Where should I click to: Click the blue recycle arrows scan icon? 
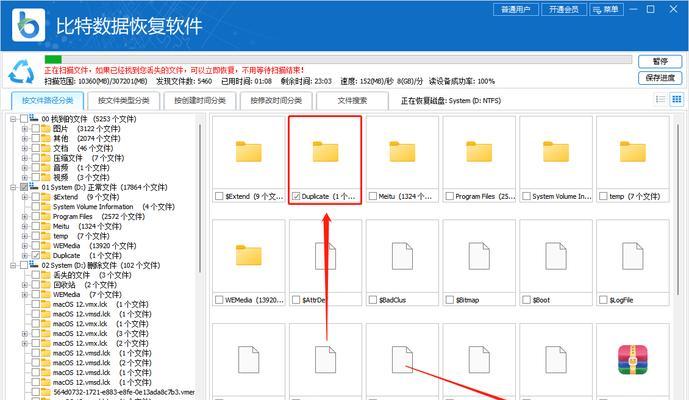21,72
